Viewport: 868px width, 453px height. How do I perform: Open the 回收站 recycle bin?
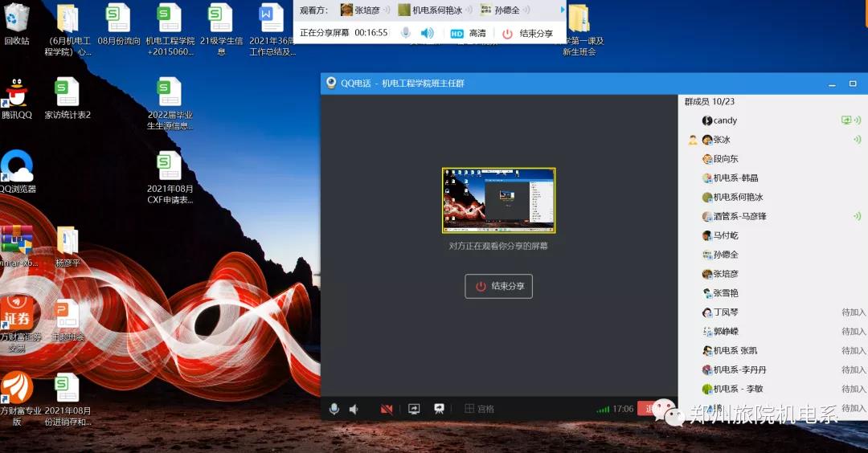pyautogui.click(x=17, y=24)
